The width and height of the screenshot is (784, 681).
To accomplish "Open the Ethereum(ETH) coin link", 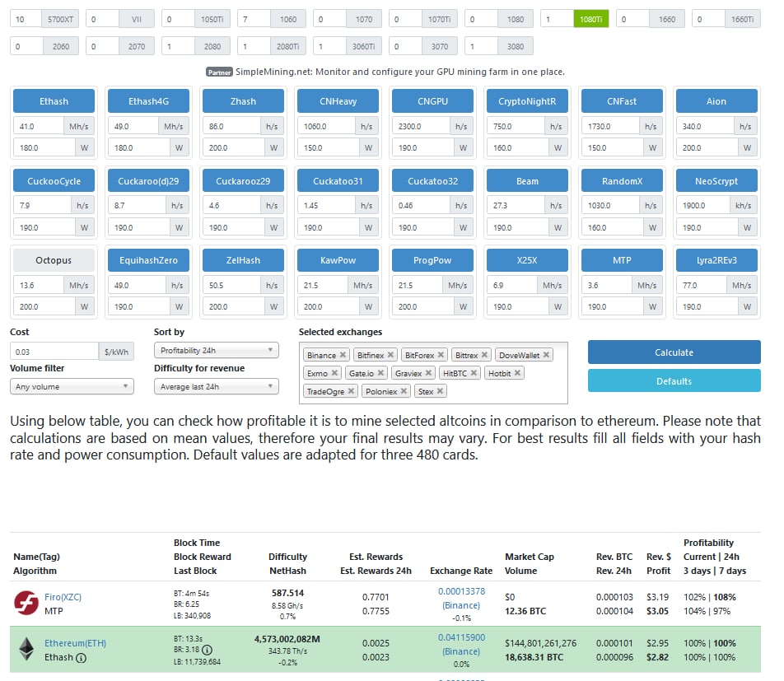I will [76, 643].
